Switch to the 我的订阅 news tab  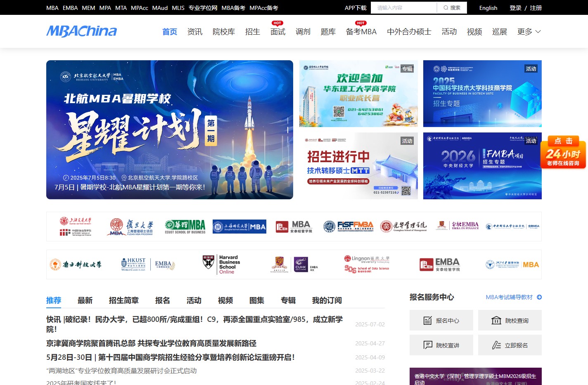pos(327,300)
